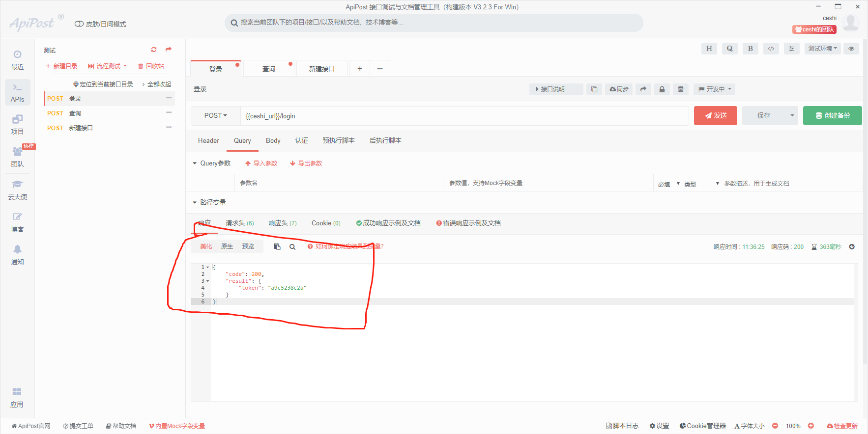Collapse the Query参数 section

(195, 163)
